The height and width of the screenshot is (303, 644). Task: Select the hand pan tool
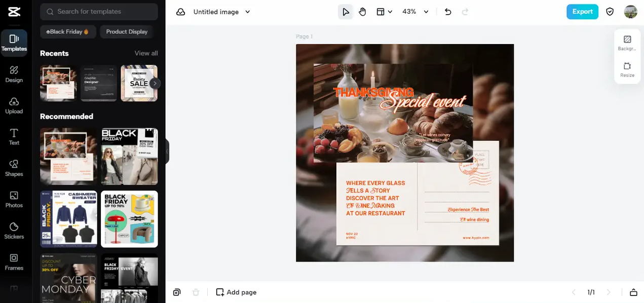pyautogui.click(x=362, y=12)
